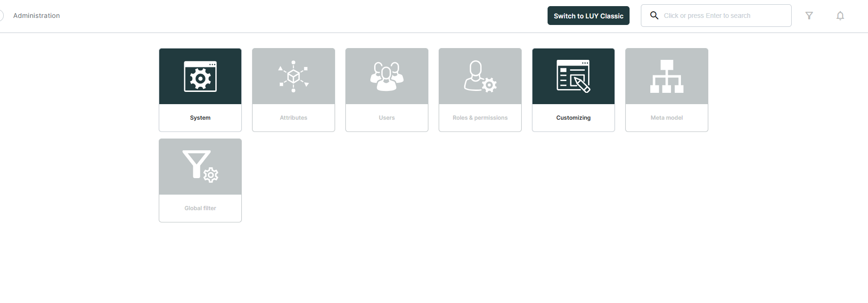This screenshot has height=303, width=868.
Task: Click the Attributes tile label
Action: coord(294,118)
